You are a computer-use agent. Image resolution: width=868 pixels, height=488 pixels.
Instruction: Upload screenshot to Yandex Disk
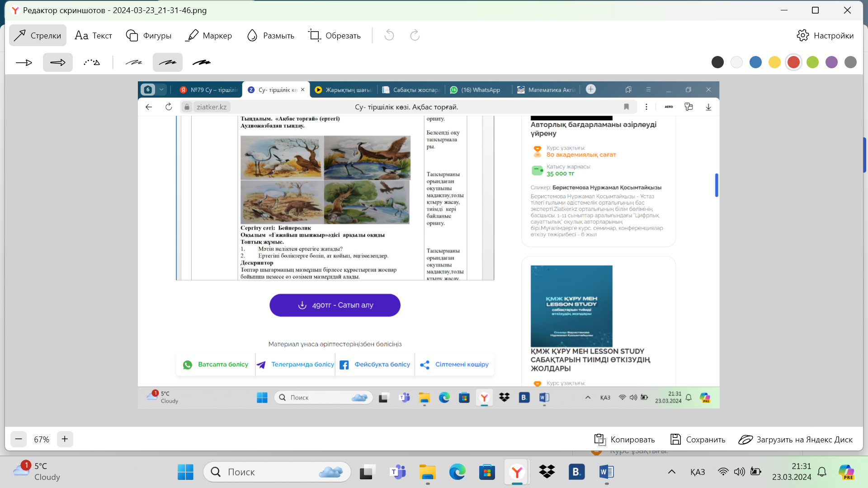(x=796, y=439)
